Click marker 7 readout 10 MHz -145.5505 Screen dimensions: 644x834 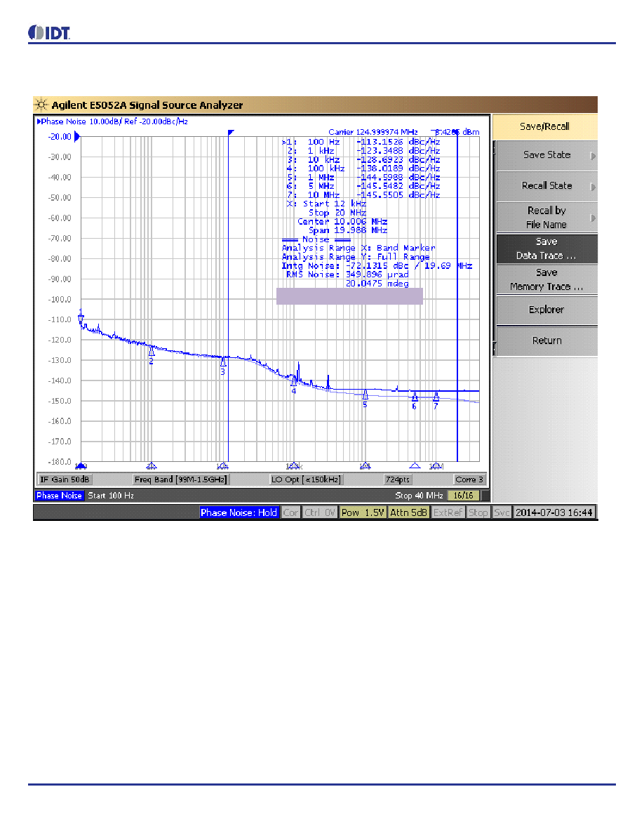pos(363,195)
